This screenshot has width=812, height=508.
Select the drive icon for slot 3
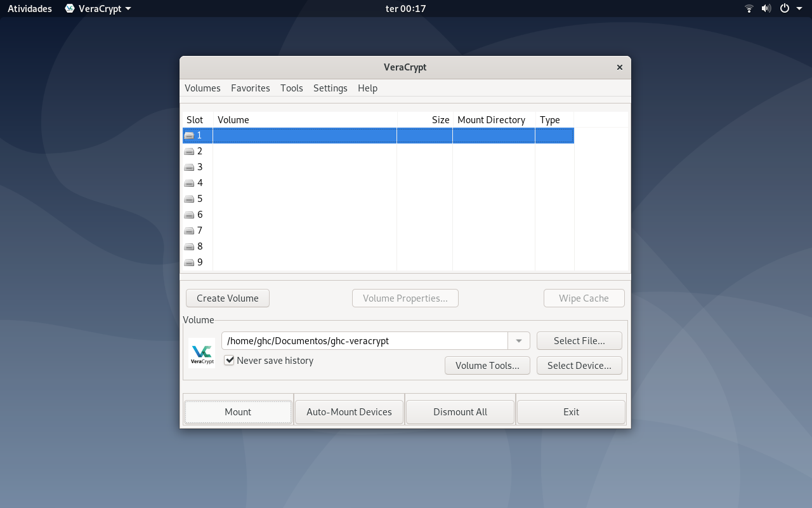coord(189,167)
